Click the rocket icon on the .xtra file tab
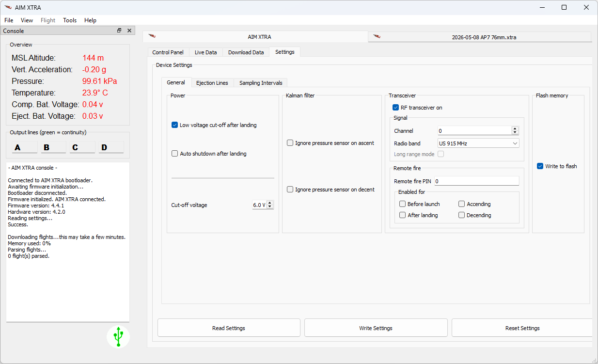This screenshot has width=598, height=364. [x=377, y=36]
